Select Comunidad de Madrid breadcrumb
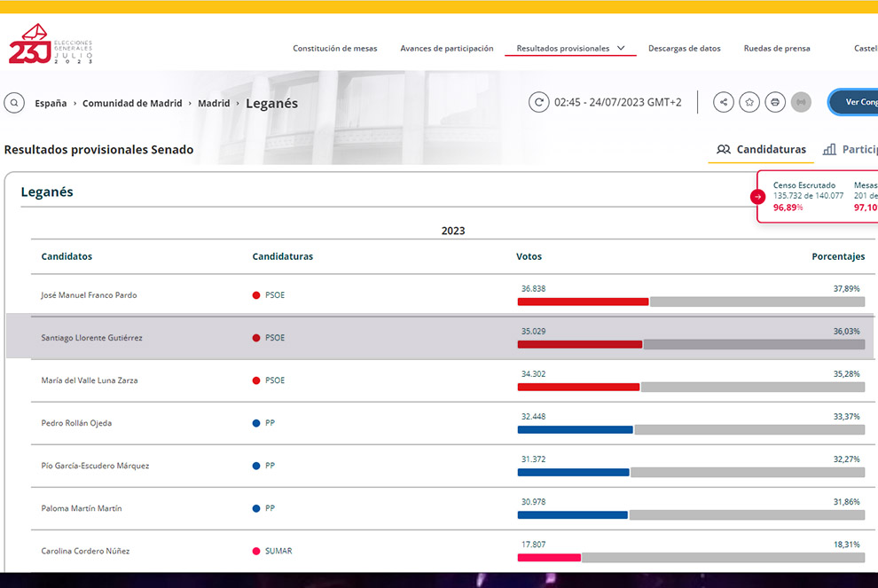The height and width of the screenshot is (588, 878). coord(132,103)
